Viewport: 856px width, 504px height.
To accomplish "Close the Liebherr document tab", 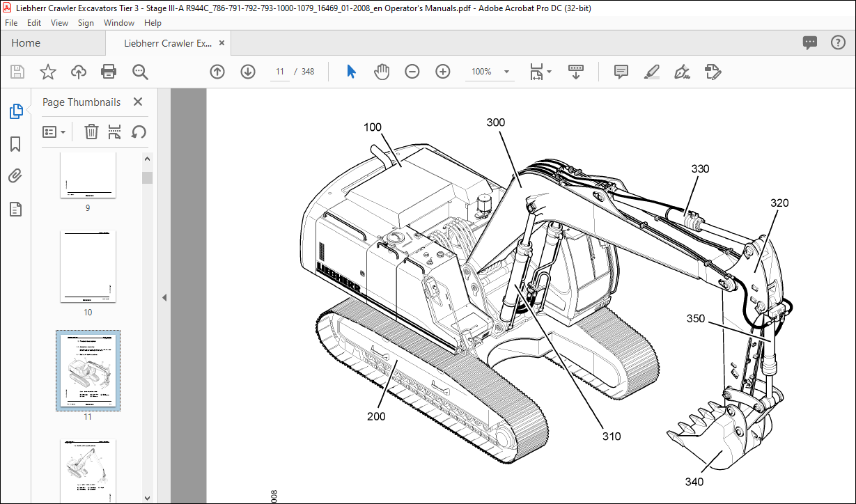I will [x=222, y=43].
